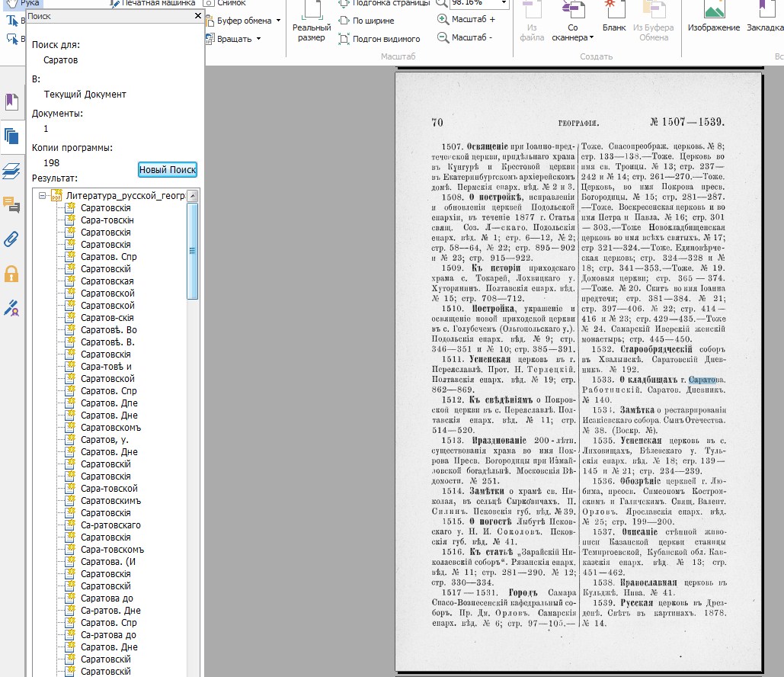Open the Signatures pane icon in sidebar
This screenshot has height=677, width=784.
tap(11, 308)
